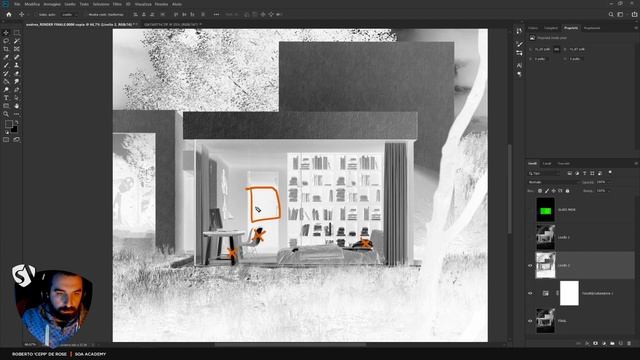Select the Type tool
The image size is (640, 360).
click(x=6, y=98)
